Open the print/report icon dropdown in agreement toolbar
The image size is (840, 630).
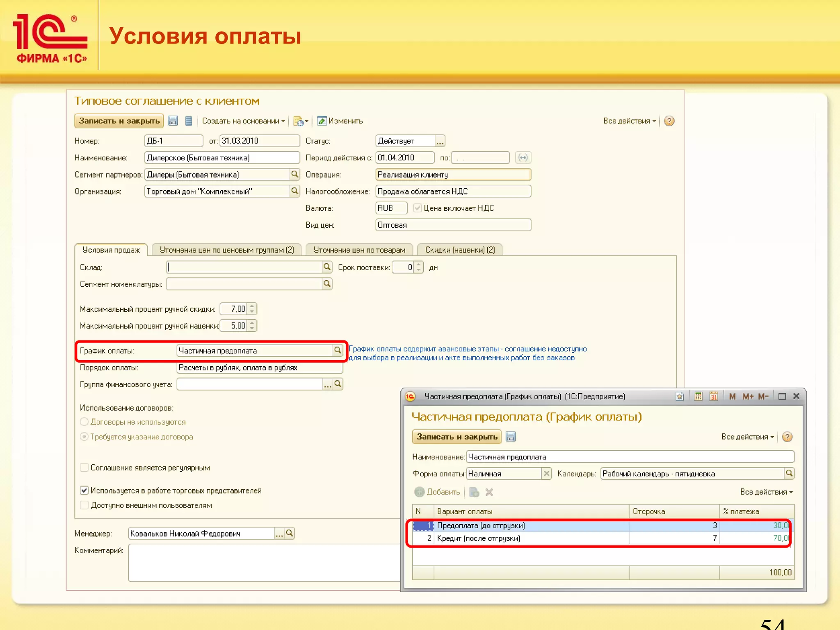pyautogui.click(x=301, y=121)
